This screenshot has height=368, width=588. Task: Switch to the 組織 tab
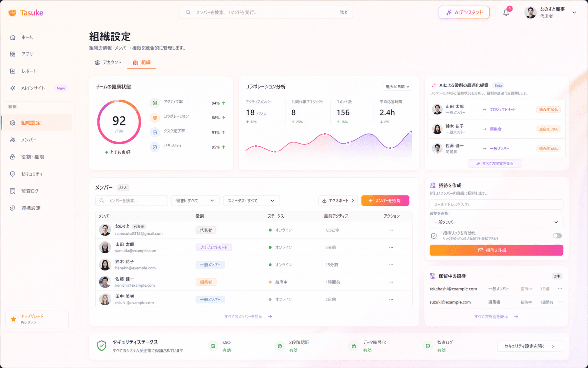point(142,63)
